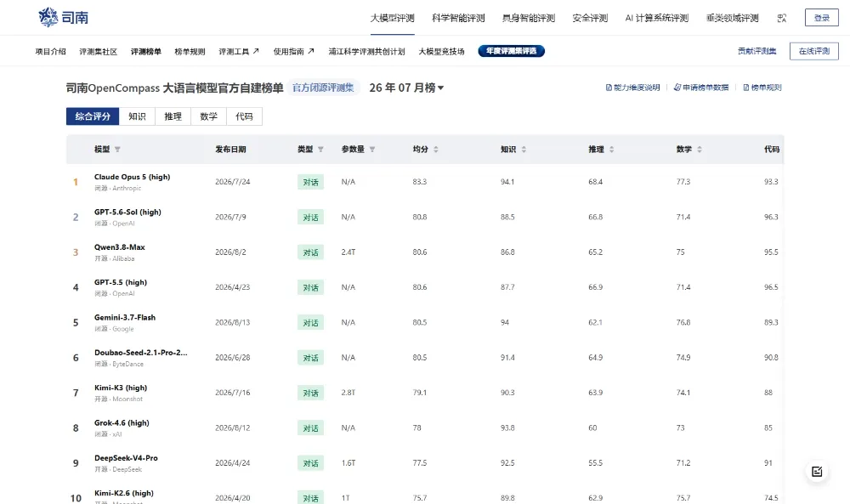
Task: Select the 综合评分 tab
Action: point(93,116)
